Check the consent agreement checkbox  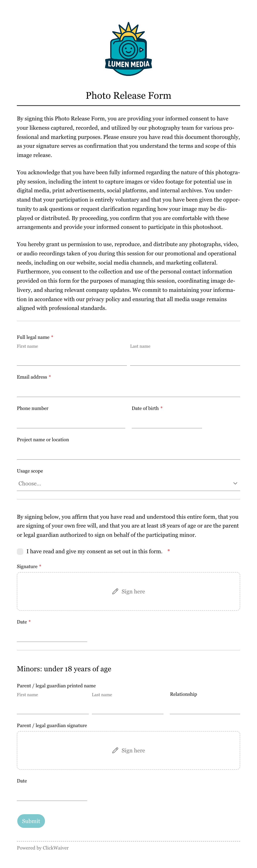coord(20,551)
